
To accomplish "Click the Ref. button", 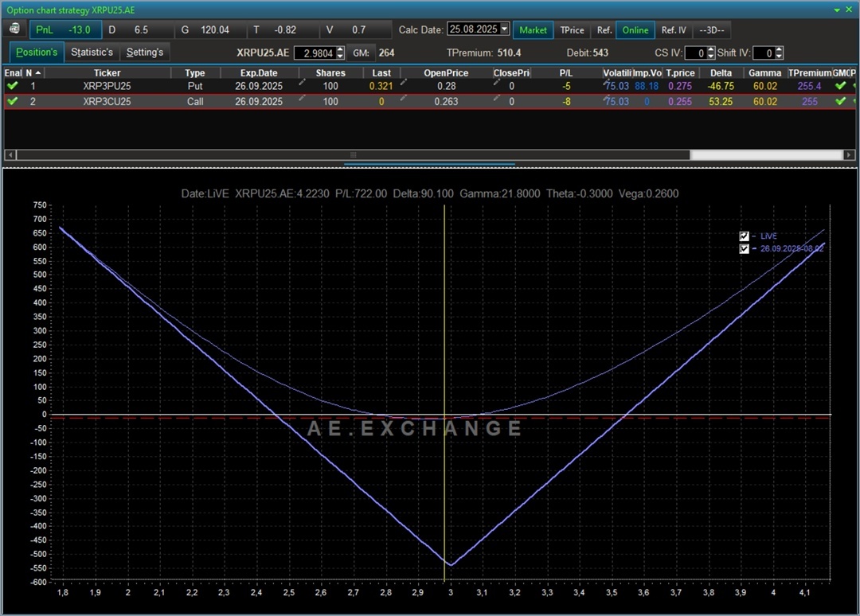I will pos(604,30).
